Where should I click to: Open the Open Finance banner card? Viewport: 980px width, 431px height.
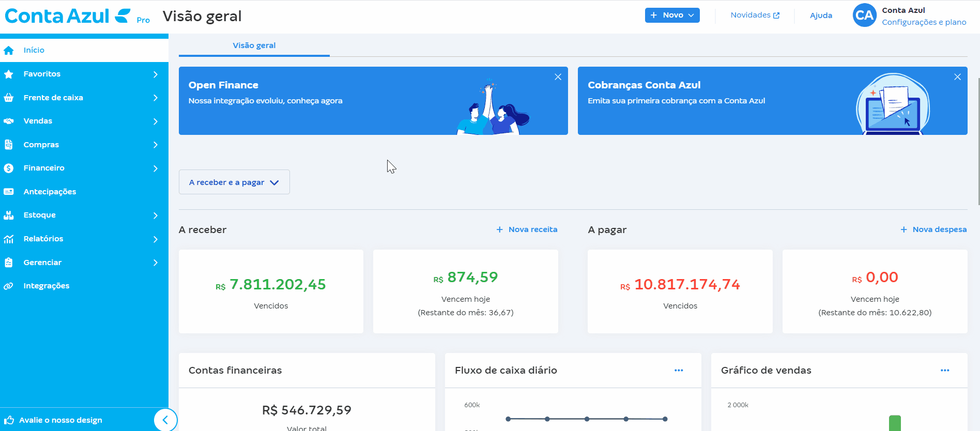373,101
